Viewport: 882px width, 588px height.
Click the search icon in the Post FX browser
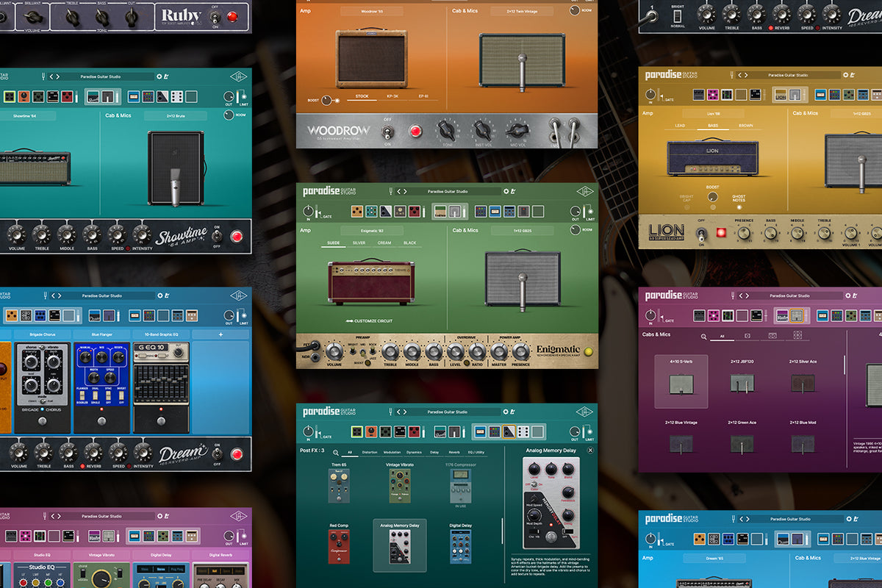point(336,453)
